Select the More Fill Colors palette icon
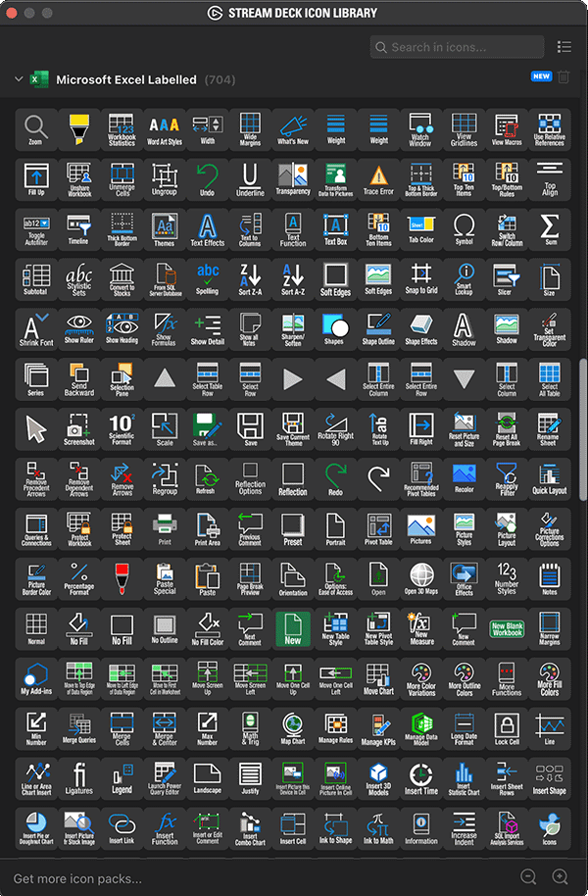 coord(550,678)
